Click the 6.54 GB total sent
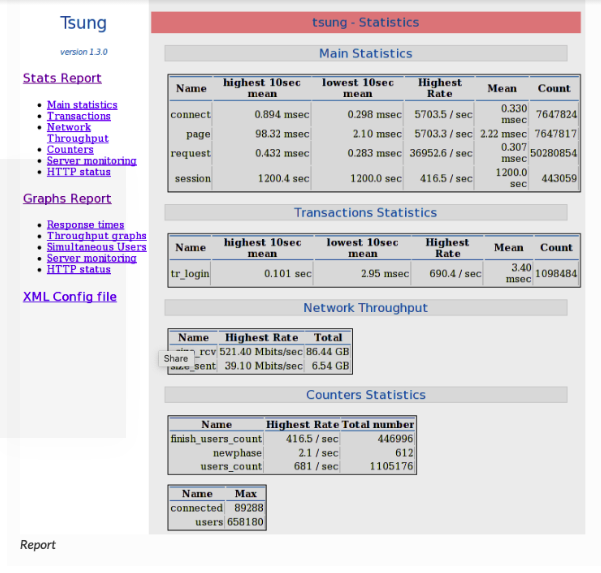Screen dimensions: 601x573 pyautogui.click(x=330, y=366)
